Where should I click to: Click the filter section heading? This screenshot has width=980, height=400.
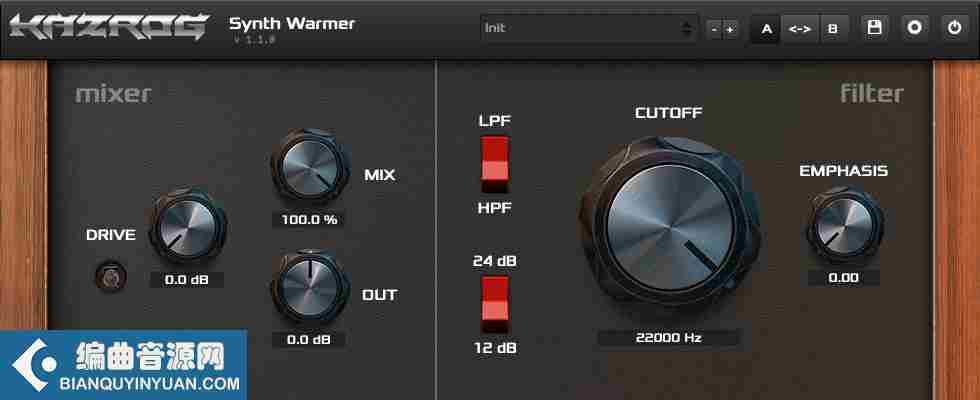coord(872,94)
